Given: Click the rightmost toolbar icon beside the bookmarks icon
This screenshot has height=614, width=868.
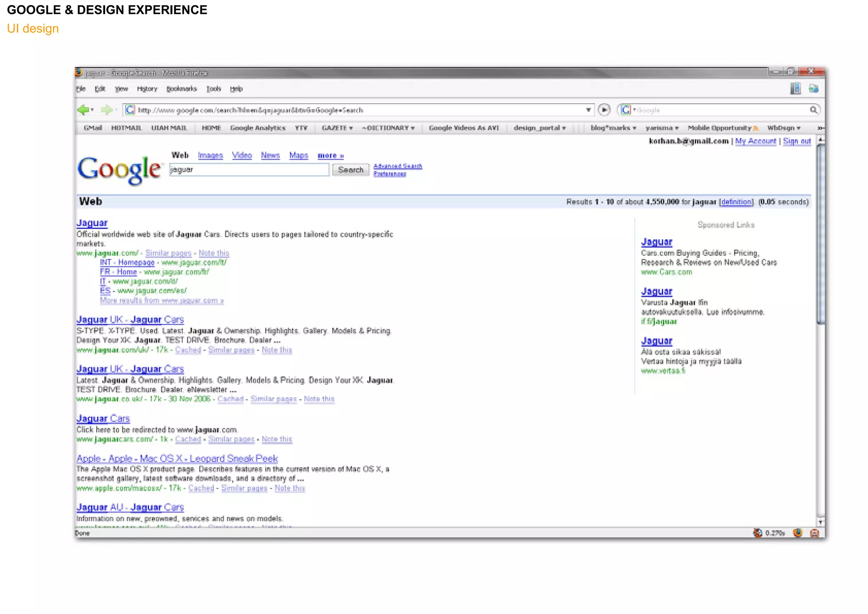Looking at the screenshot, I should pos(813,88).
